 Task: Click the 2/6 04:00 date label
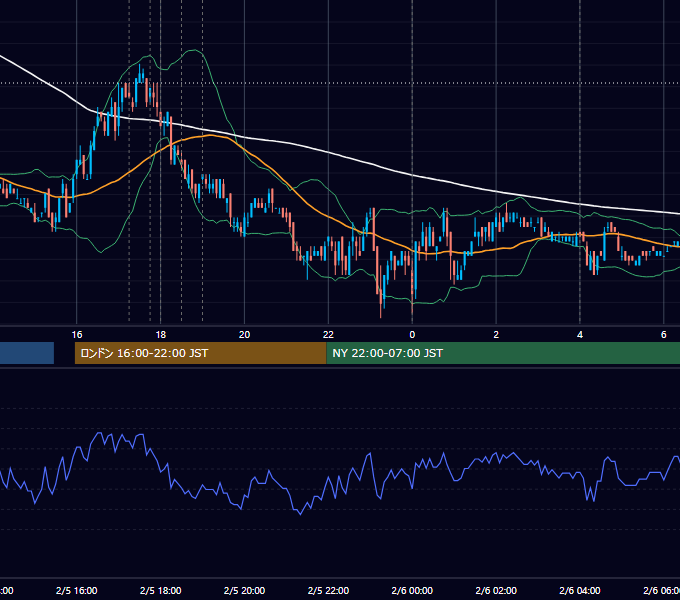pos(580,590)
